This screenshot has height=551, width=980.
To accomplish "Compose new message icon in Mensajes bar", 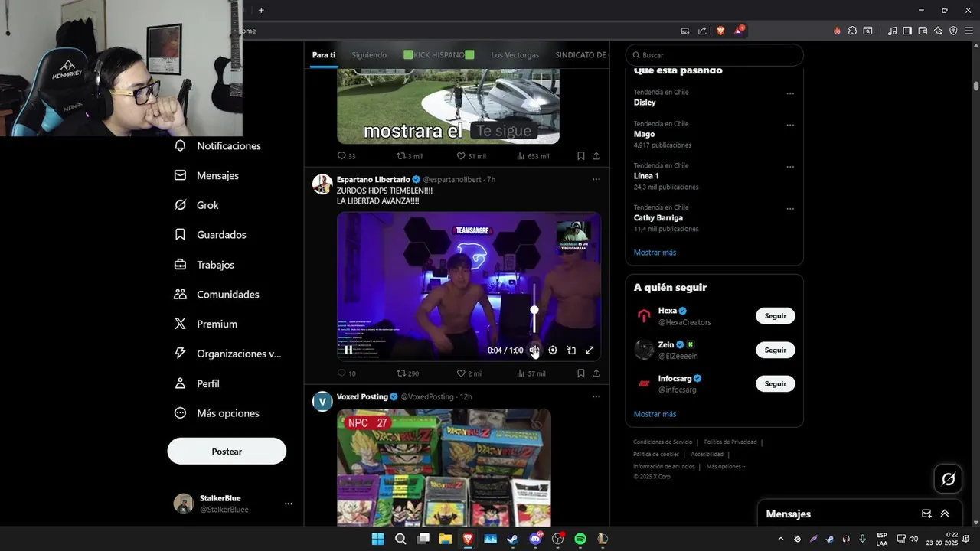I will tap(926, 514).
